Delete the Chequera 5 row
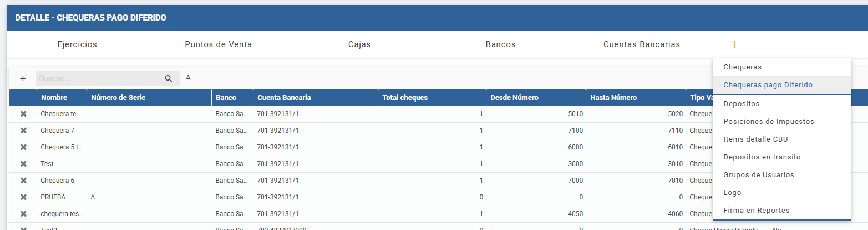868x230 pixels. click(x=23, y=147)
